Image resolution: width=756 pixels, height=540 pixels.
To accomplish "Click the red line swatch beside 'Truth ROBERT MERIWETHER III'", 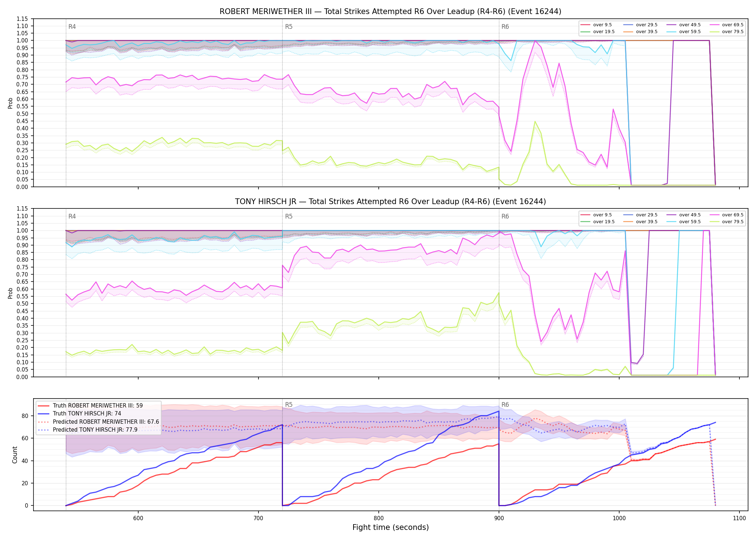I will [x=44, y=406].
